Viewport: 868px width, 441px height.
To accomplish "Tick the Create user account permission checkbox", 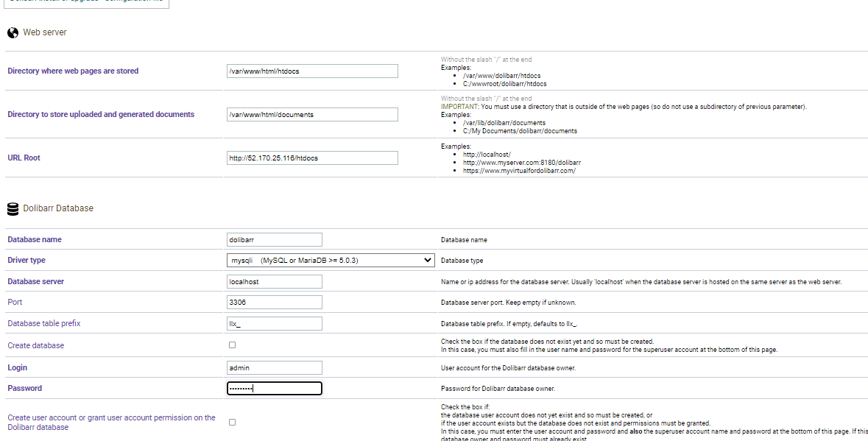I will pos(233,423).
